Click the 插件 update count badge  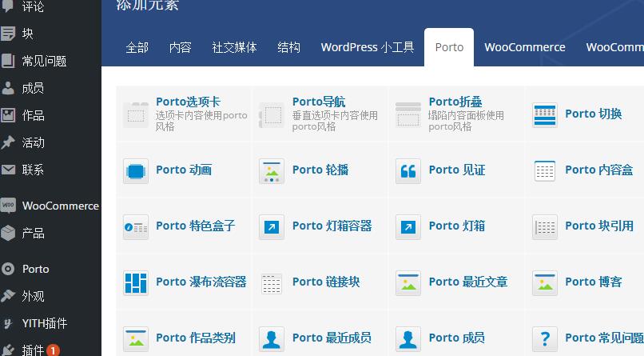pos(53,350)
